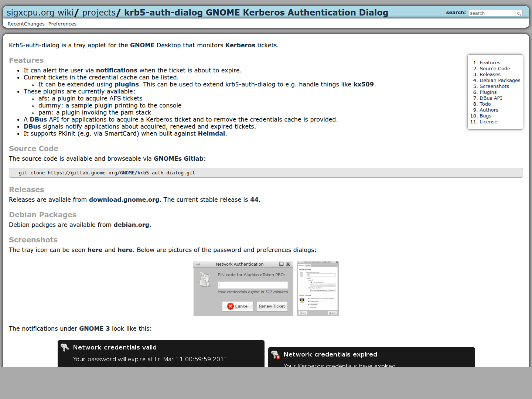Jump to License in contents
This screenshot has width=532, height=399.
tap(488, 122)
